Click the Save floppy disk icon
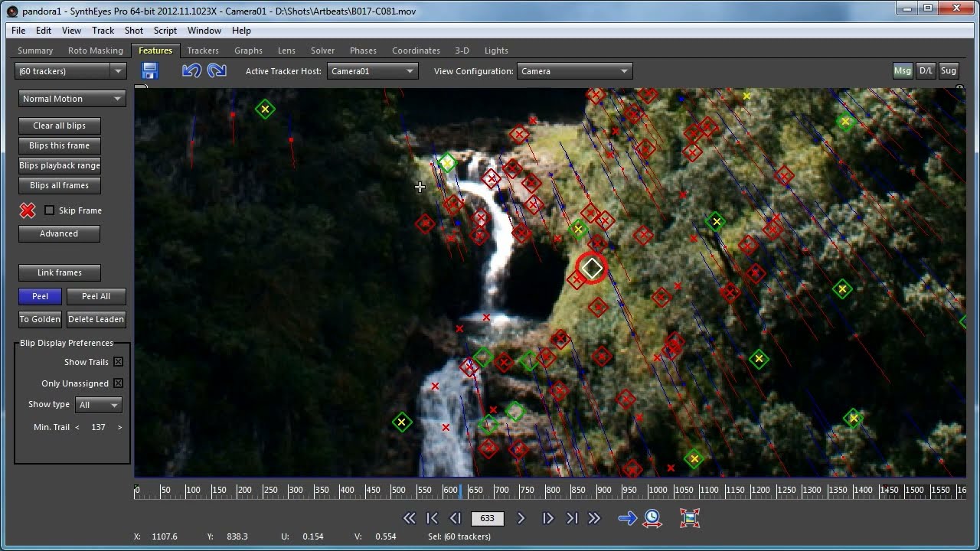980x551 pixels. pyautogui.click(x=150, y=71)
